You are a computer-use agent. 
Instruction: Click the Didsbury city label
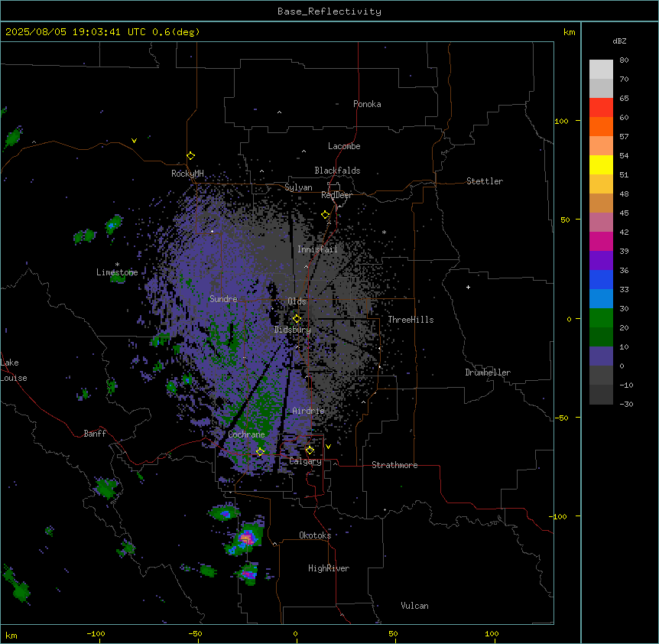293,330
